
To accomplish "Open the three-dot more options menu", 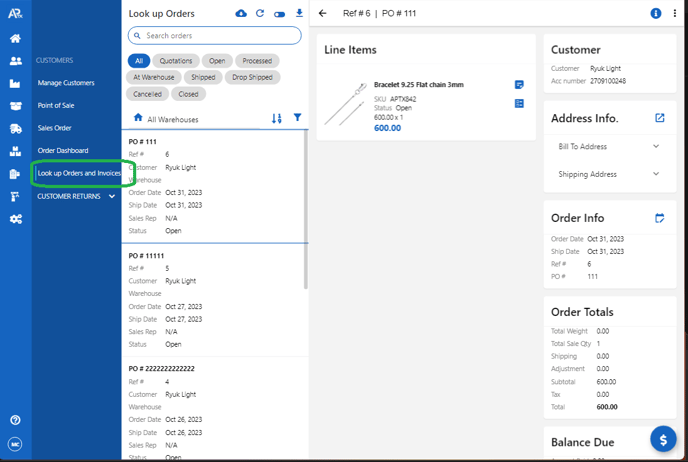I will (674, 14).
